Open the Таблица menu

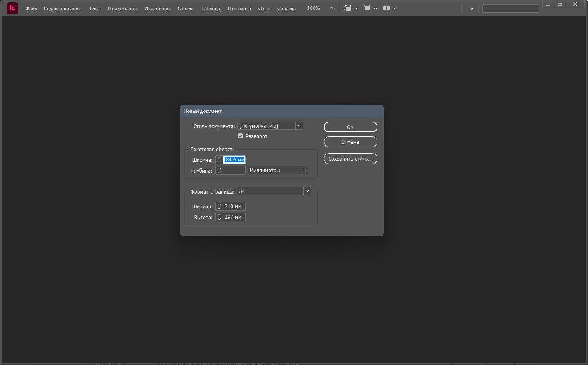[211, 9]
